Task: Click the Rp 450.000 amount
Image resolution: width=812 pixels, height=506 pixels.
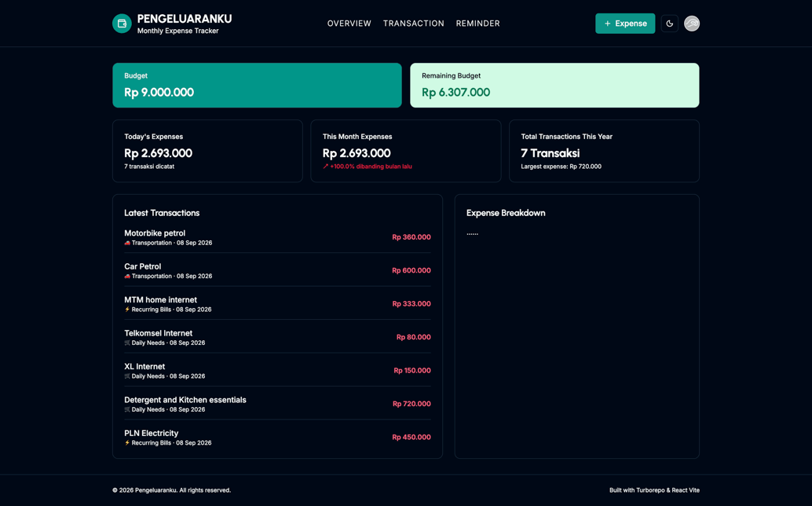Action: pos(411,437)
